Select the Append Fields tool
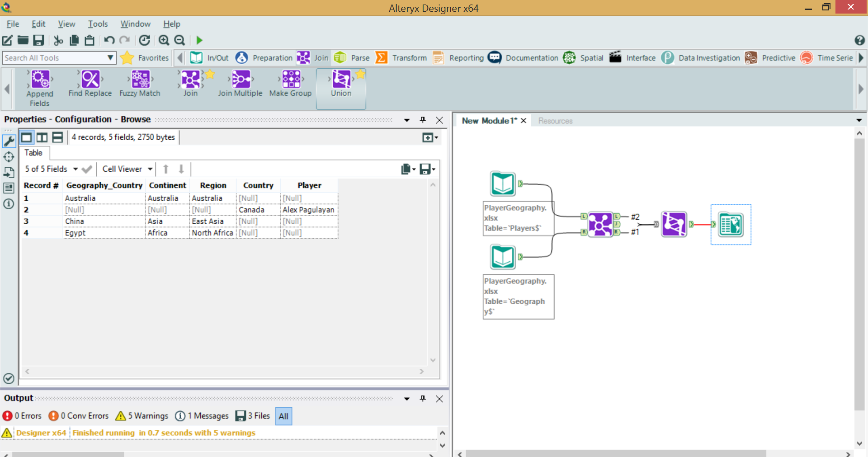868x457 pixels. (x=40, y=89)
